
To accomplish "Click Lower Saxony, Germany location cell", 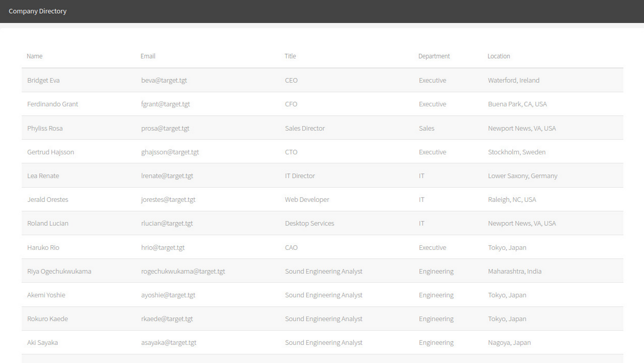I will tap(523, 176).
